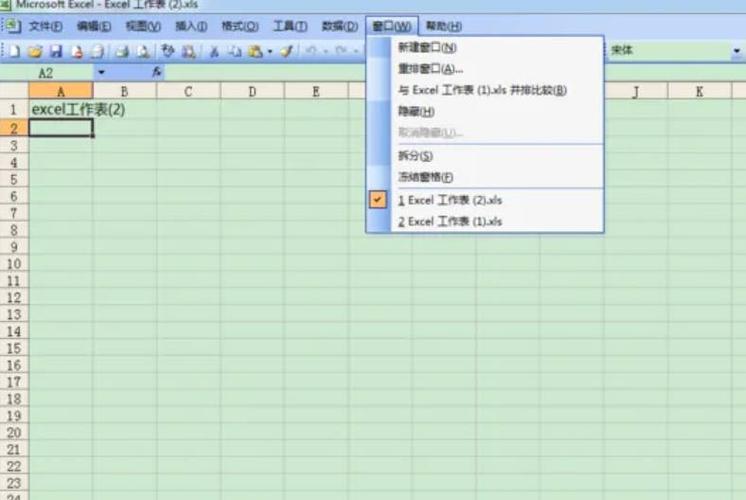746x500 pixels.
Task: Select column K header
Action: click(699, 91)
